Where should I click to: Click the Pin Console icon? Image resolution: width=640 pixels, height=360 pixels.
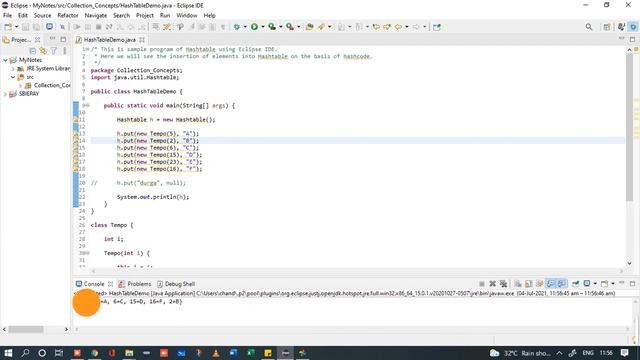[576, 284]
